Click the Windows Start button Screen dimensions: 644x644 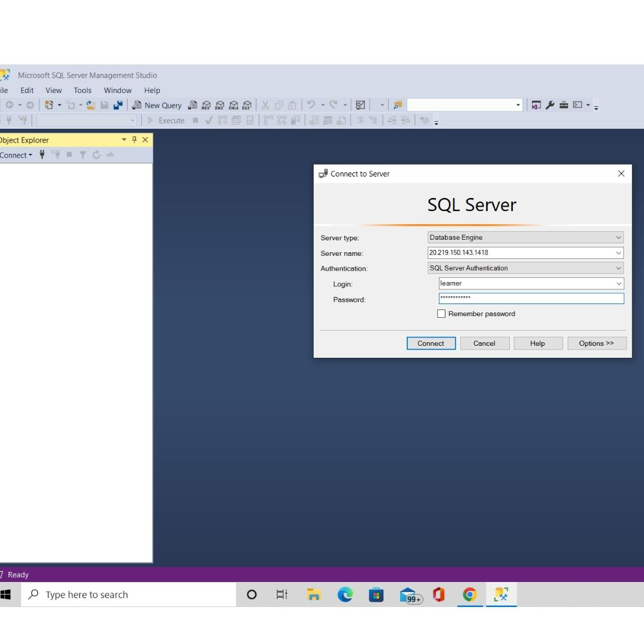(6, 595)
